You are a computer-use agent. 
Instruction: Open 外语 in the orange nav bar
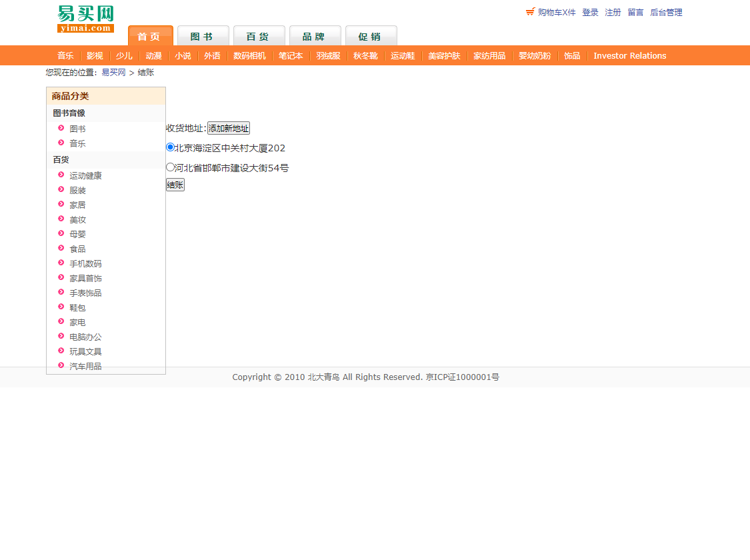[213, 56]
